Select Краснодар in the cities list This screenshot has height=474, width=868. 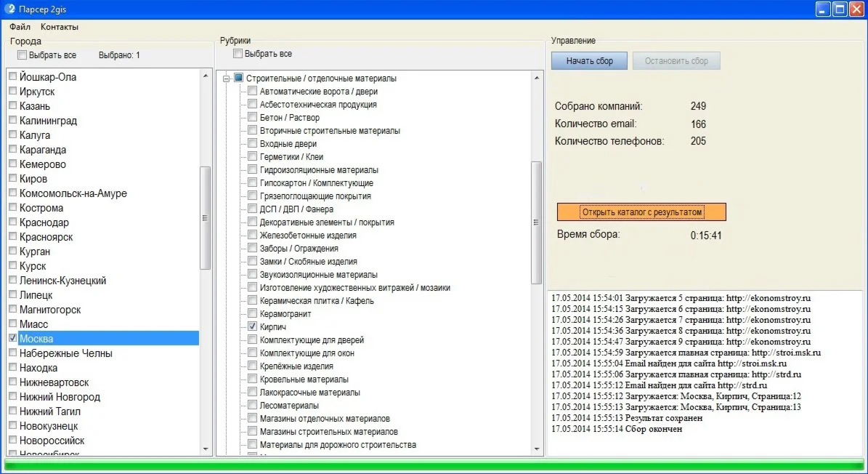tap(44, 222)
